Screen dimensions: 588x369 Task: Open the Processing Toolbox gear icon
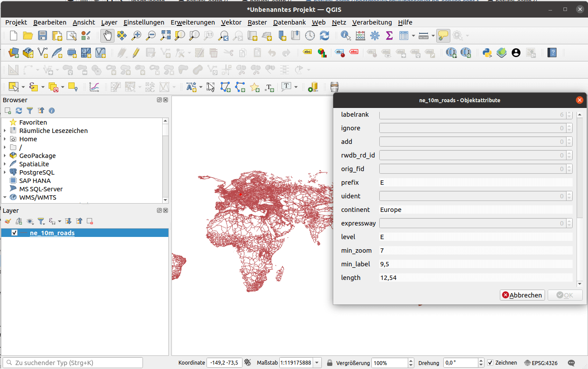375,36
